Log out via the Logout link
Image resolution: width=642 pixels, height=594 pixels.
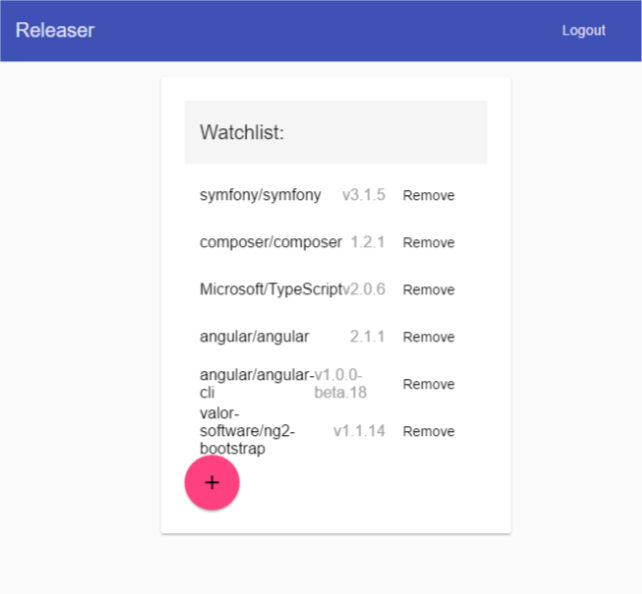(583, 31)
